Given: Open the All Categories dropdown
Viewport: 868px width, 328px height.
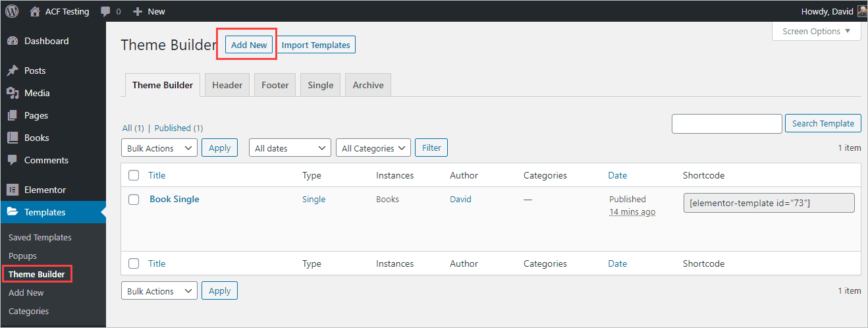Looking at the screenshot, I should 373,148.
